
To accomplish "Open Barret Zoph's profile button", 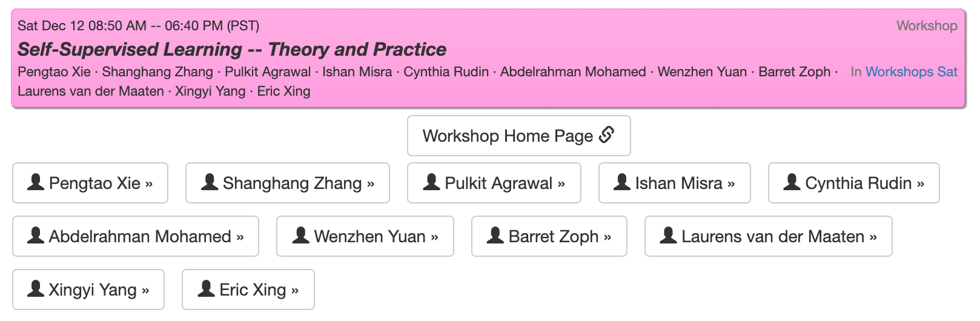I will click(549, 236).
